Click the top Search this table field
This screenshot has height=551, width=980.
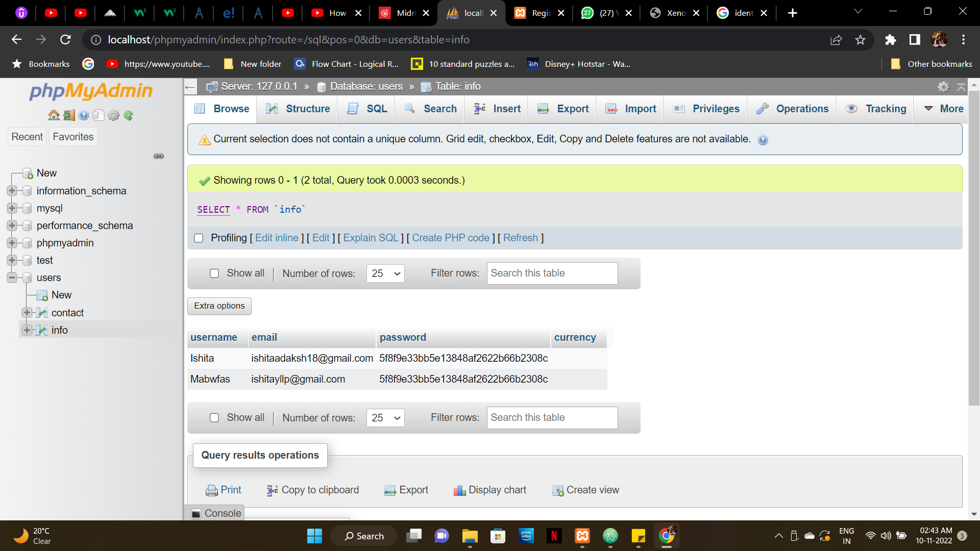(x=552, y=273)
